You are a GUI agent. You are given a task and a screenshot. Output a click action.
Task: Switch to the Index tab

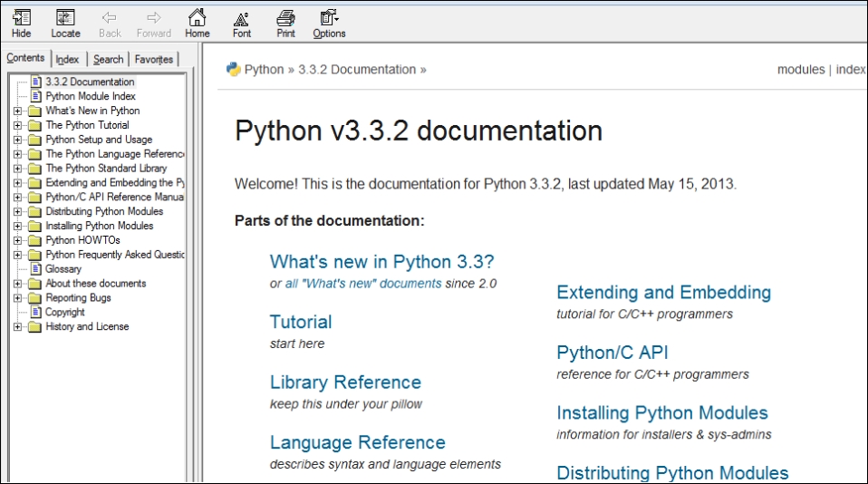point(68,59)
